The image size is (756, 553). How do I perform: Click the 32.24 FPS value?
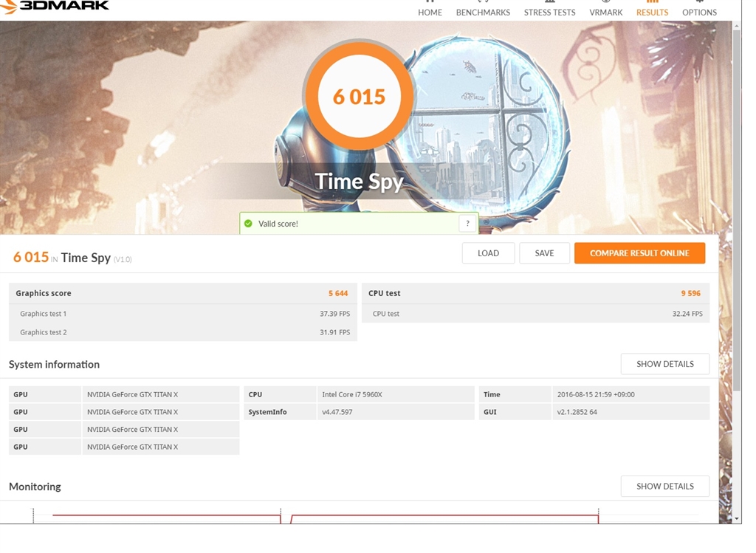coord(687,313)
